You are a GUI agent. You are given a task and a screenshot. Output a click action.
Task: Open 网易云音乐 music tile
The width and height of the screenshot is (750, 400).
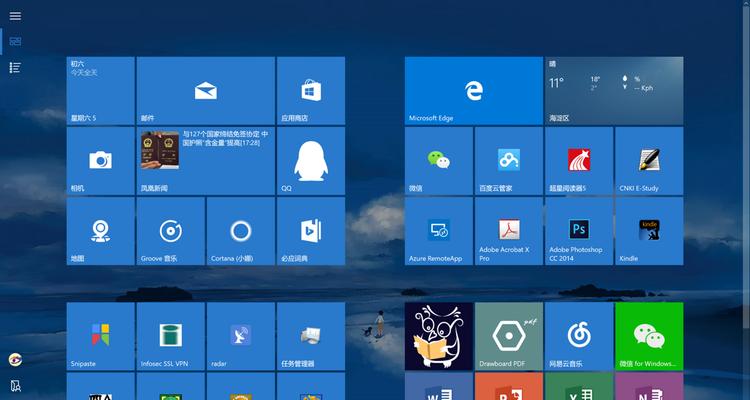click(579, 336)
